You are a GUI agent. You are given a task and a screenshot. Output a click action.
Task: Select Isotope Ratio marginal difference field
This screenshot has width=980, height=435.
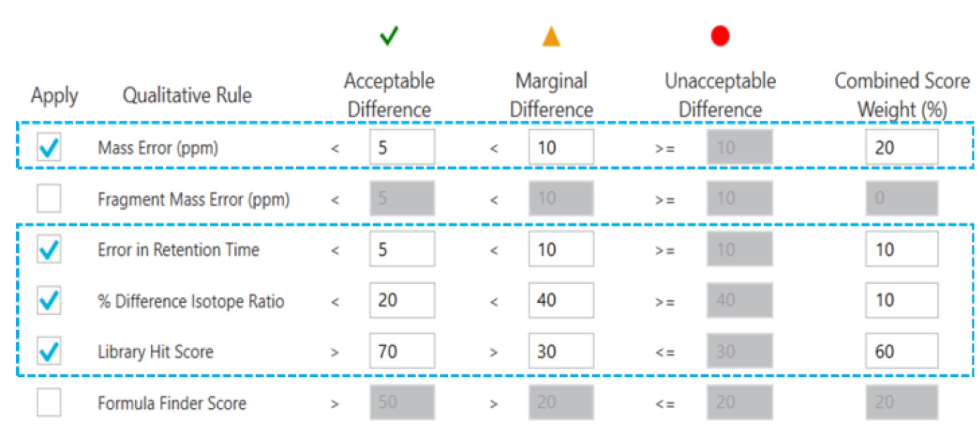[x=561, y=300]
